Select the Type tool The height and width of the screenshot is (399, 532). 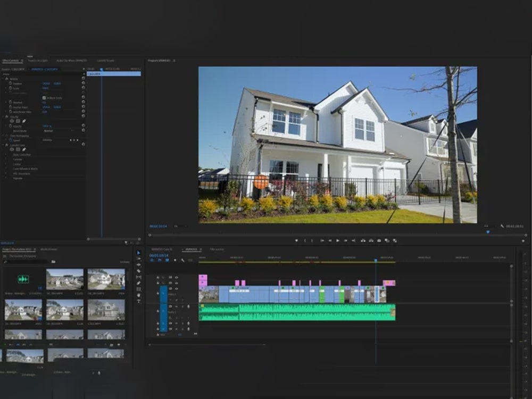[138, 301]
